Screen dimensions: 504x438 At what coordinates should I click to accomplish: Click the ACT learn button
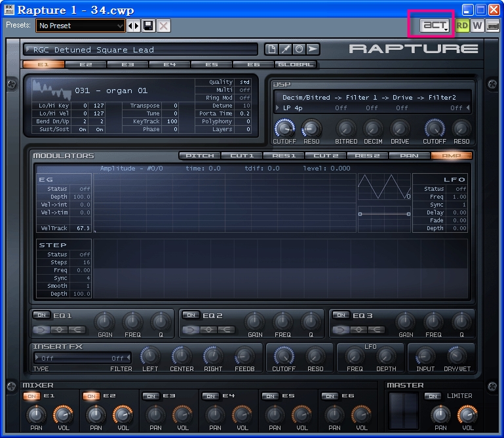point(435,25)
